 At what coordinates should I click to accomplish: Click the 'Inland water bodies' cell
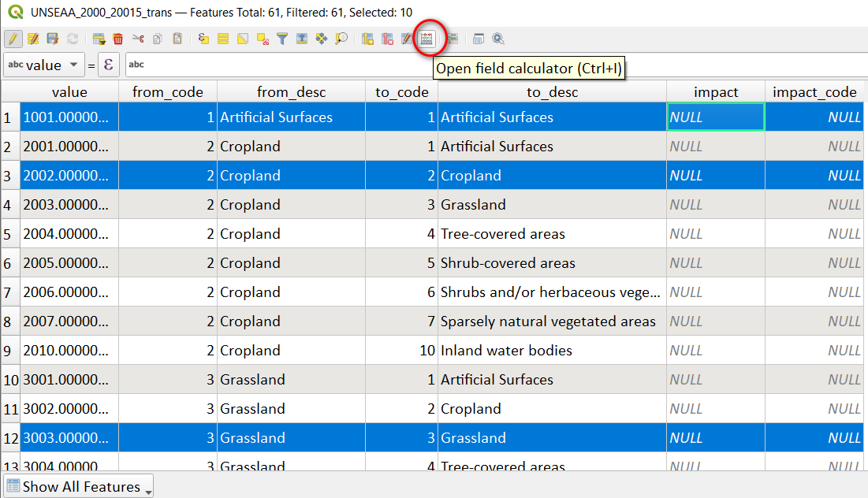tap(552, 351)
